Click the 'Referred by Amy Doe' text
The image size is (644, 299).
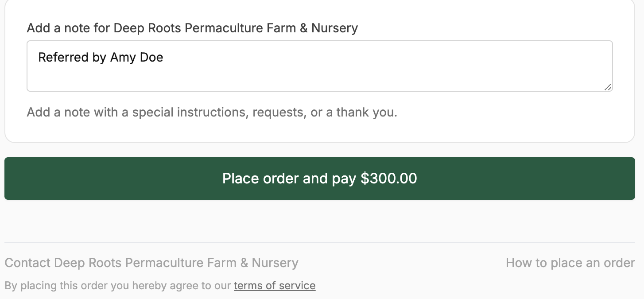(101, 58)
